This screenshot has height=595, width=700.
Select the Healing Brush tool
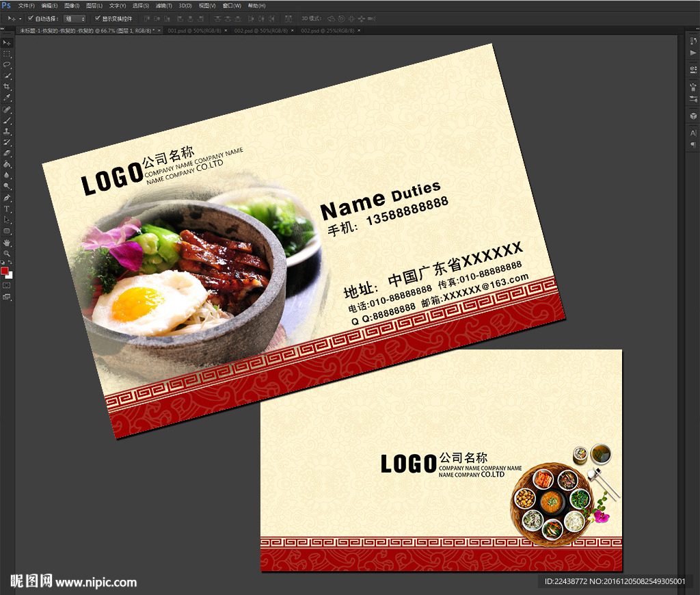[6, 109]
